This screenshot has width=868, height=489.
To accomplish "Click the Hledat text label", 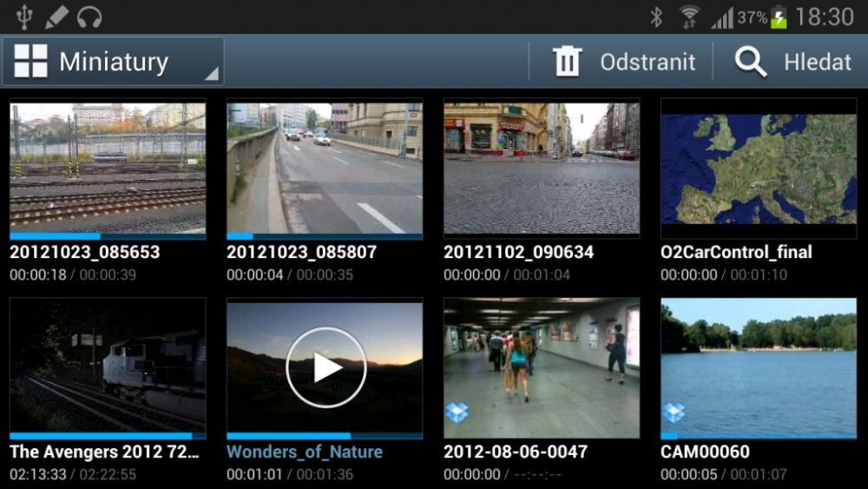I will click(x=819, y=63).
